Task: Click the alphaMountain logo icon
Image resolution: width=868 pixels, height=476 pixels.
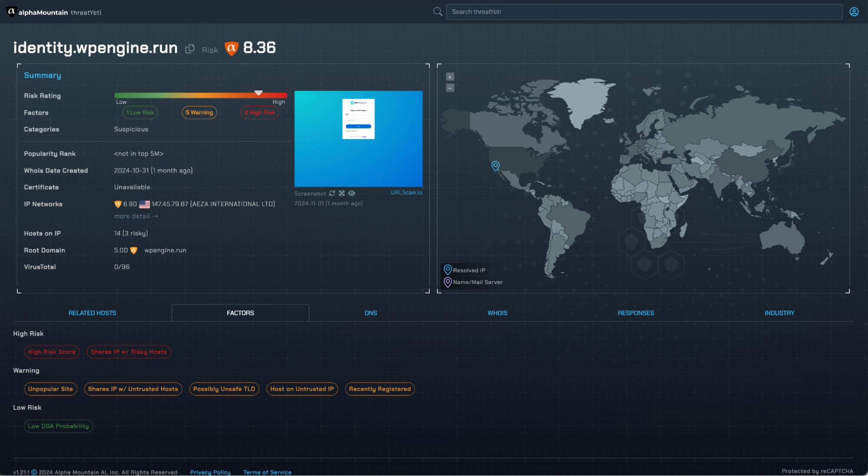Action: (11, 12)
